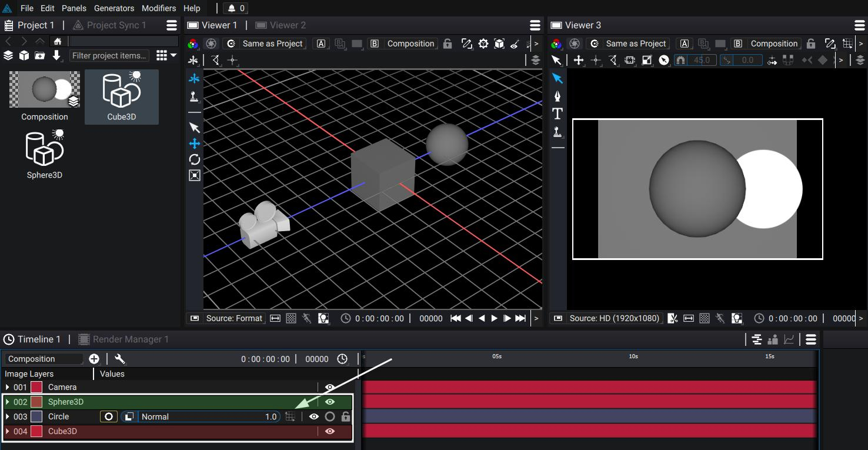Toggle the lock on Circle layer
The image size is (868, 450).
(x=346, y=416)
